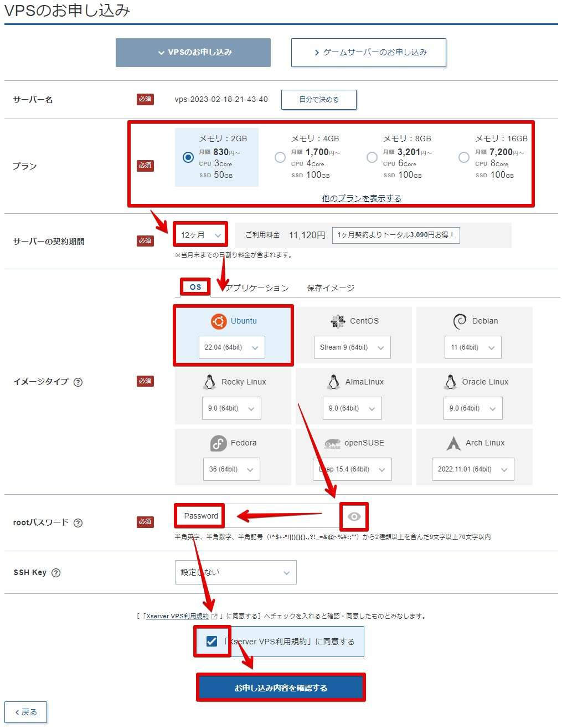Open Ubuntu 22.04 (64bit) version dropdown

(231, 348)
